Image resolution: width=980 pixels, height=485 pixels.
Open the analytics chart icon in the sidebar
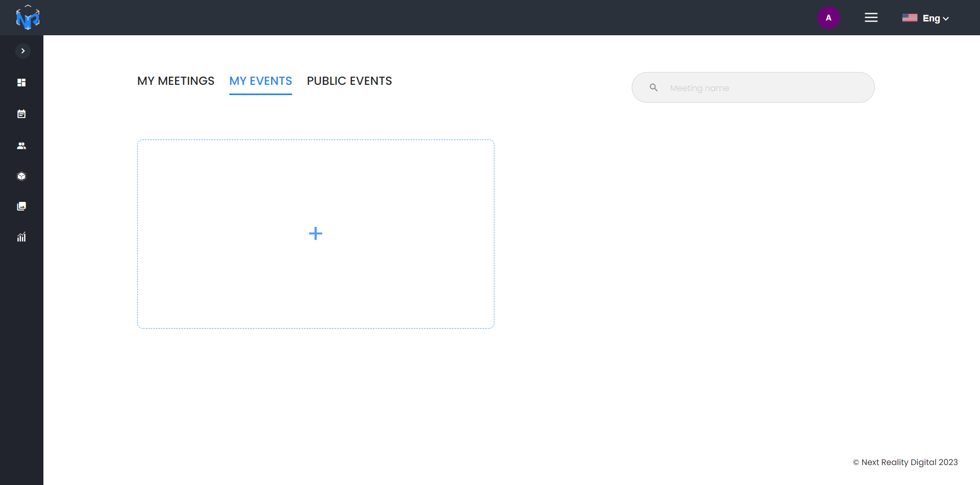(21, 237)
